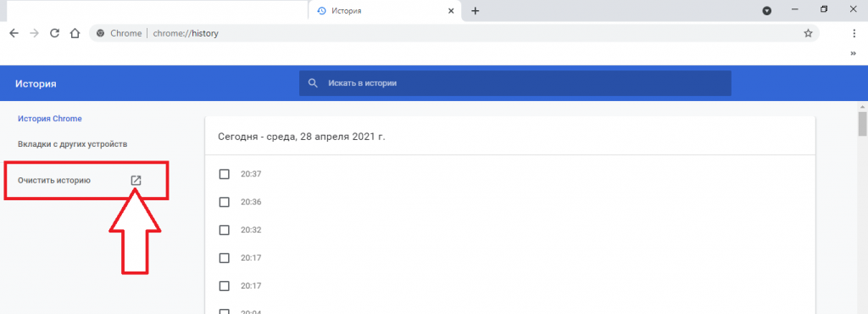Click the page vertical scrollbar thumb
The image size is (868, 314).
pyautogui.click(x=862, y=123)
